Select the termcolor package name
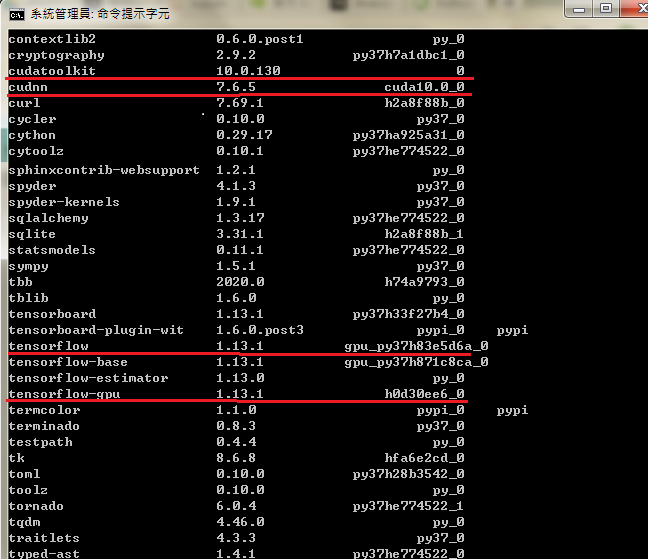Viewport: 648px width, 559px height. [x=44, y=410]
